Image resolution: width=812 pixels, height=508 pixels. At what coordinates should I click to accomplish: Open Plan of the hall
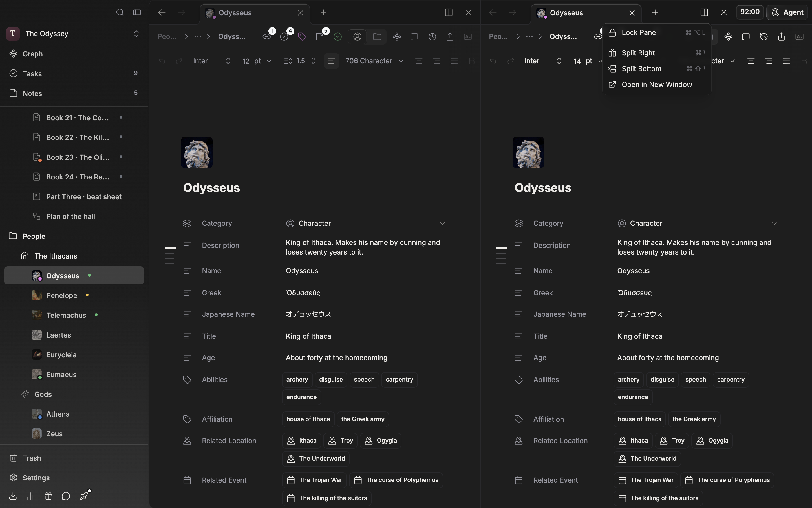74,216
